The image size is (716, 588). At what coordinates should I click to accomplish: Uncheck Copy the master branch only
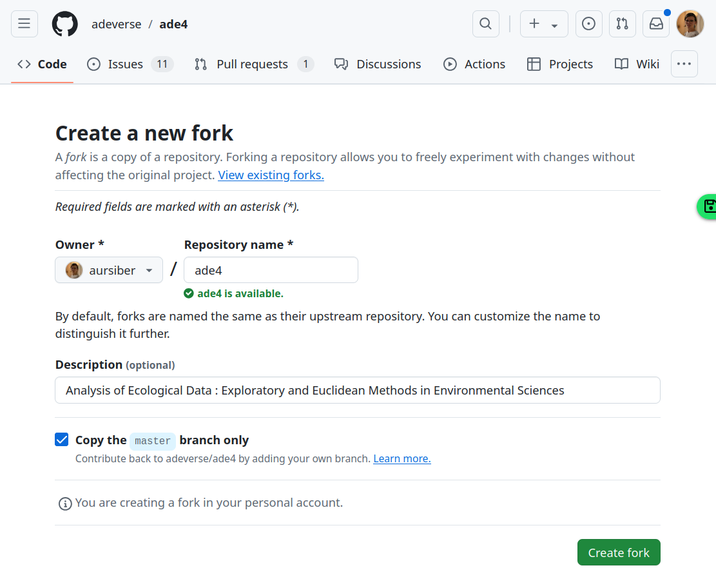coord(62,440)
